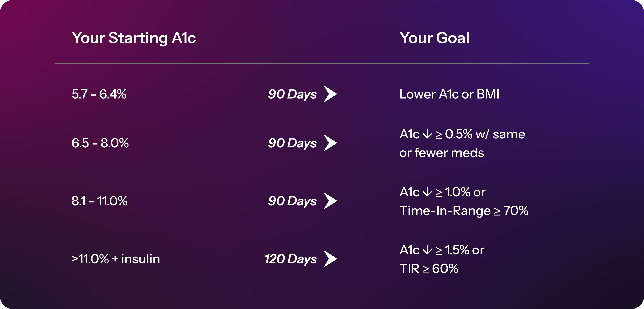Click the arrow beside the 8.1 - 11.0% row
The width and height of the screenshot is (644, 309).
[x=330, y=201]
